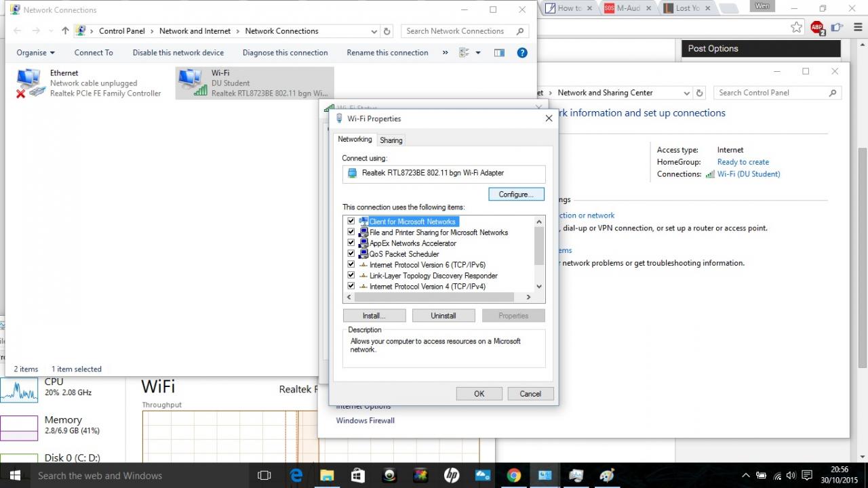Open the Paint palette taskbar icon
The image size is (868, 488).
coord(607,476)
